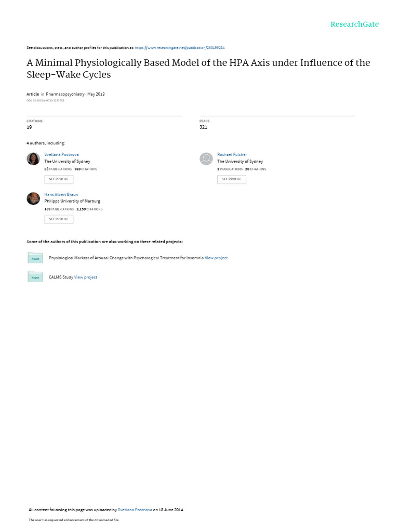
Task: Click the Pharmacopsychiatry journal name
Action: [x=65, y=94]
